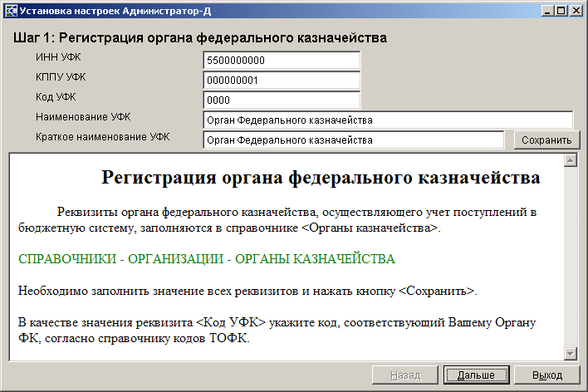Click the Код УФК label
The height and width of the screenshot is (392, 588).
pyautogui.click(x=56, y=97)
